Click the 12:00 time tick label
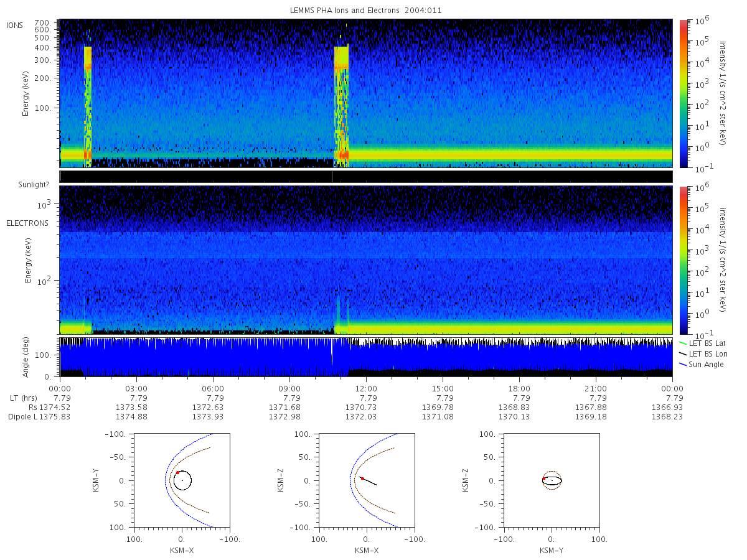747x560 pixels. (366, 388)
